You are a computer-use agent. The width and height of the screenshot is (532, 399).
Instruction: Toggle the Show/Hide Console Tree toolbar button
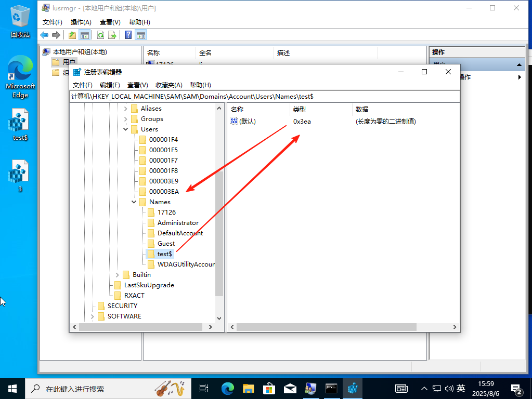coord(84,35)
